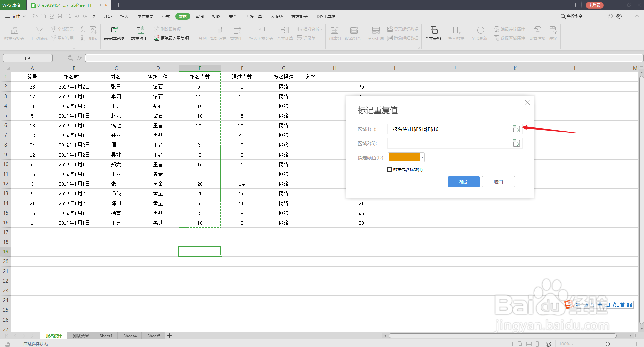Close the 标记重复值 dialog
Image resolution: width=644 pixels, height=347 pixels.
(x=527, y=102)
